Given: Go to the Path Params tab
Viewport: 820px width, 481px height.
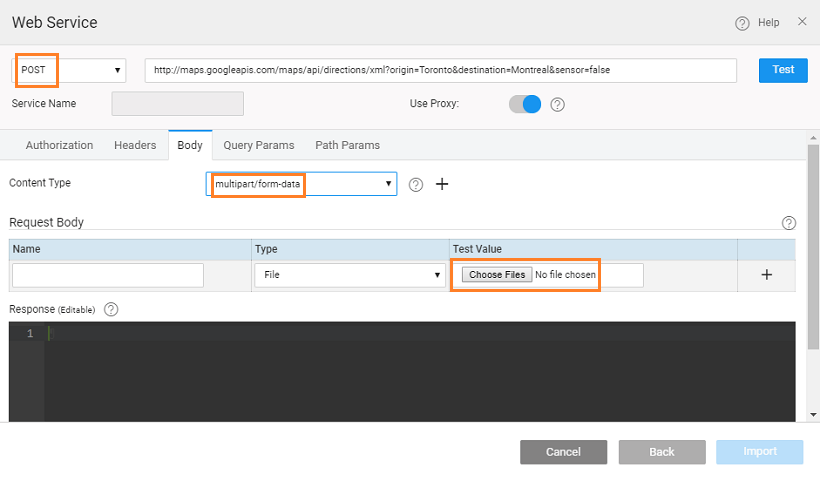Looking at the screenshot, I should click(x=347, y=145).
